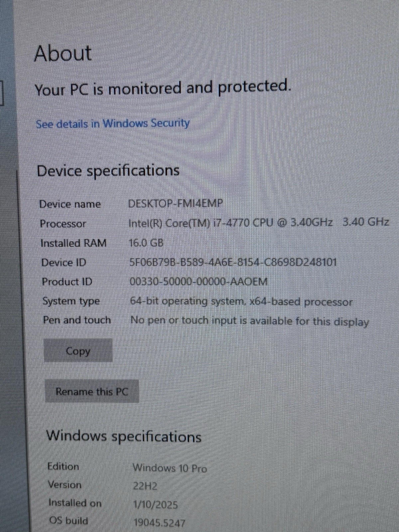Image resolution: width=399 pixels, height=532 pixels.
Task: Click the Copy button under Device specifications
Action: click(x=78, y=350)
